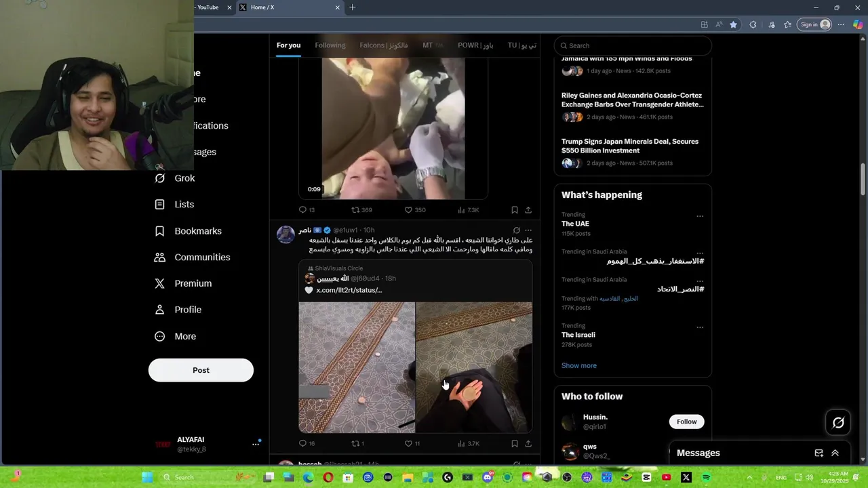Repost the @e1uw1 post
This screenshot has height=488, width=868.
(357, 443)
